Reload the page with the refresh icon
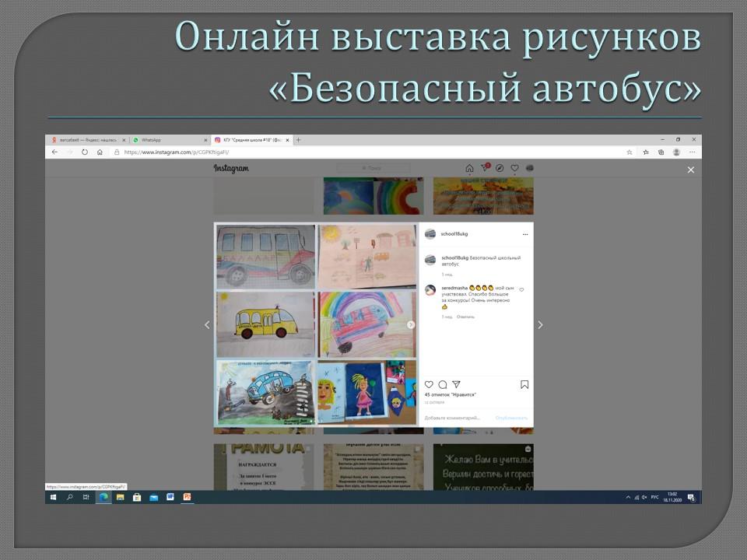747x560 pixels. [85, 152]
